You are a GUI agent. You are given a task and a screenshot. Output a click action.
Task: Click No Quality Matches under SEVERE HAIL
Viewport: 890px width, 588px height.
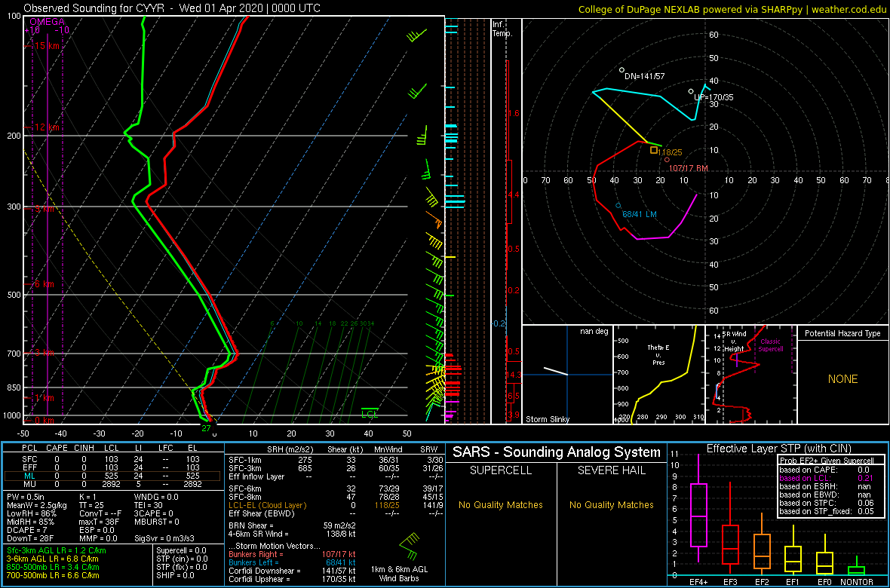point(611,504)
